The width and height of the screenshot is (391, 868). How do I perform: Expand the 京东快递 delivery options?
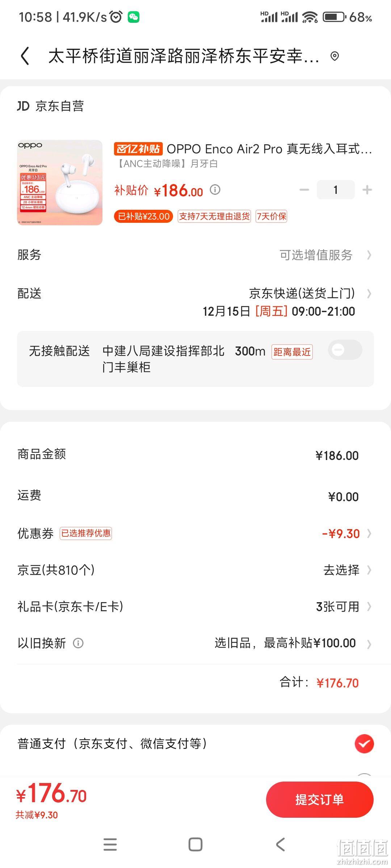[x=310, y=293]
